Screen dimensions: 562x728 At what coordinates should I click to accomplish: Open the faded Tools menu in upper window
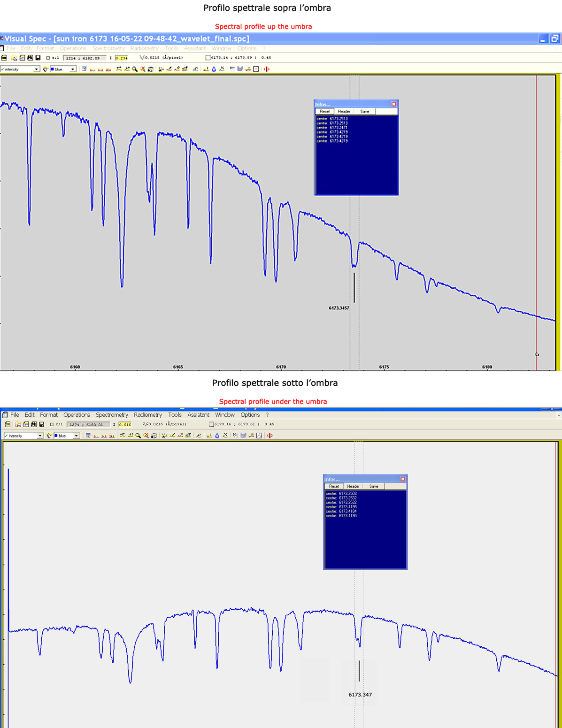pyautogui.click(x=171, y=48)
